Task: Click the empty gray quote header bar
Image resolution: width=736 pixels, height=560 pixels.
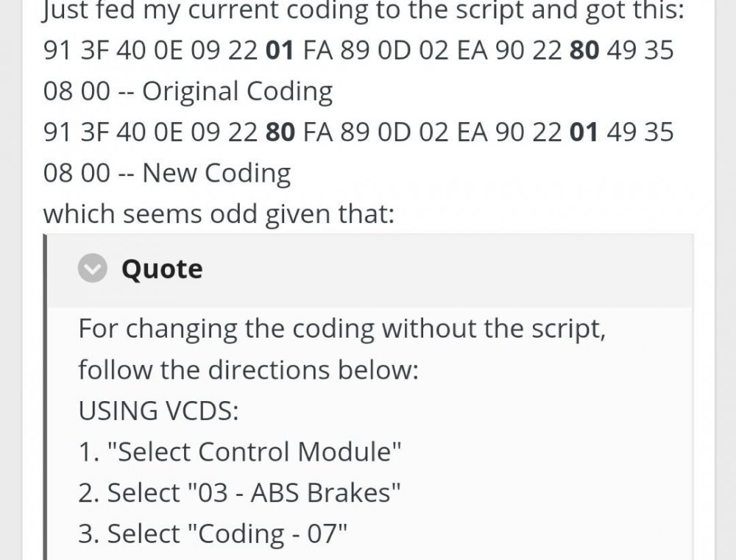Action: [x=442, y=269]
